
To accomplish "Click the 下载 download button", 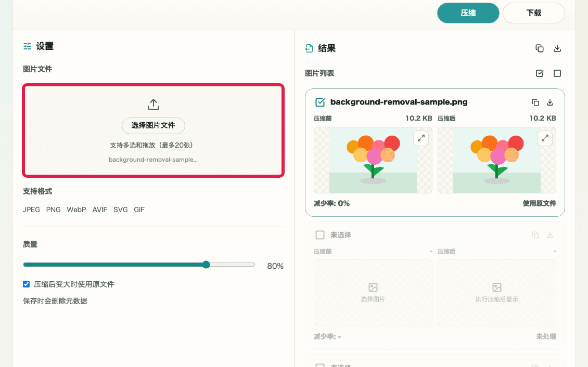I will (x=534, y=13).
